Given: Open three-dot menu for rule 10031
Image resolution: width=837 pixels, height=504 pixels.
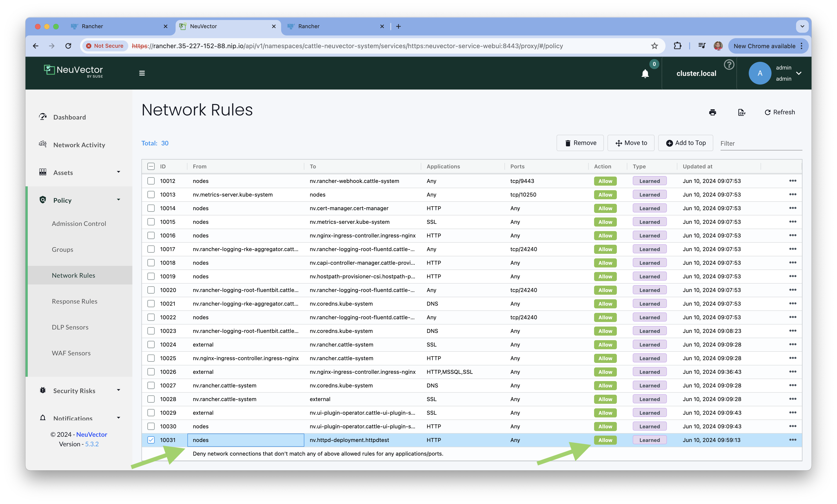Looking at the screenshot, I should pos(792,440).
